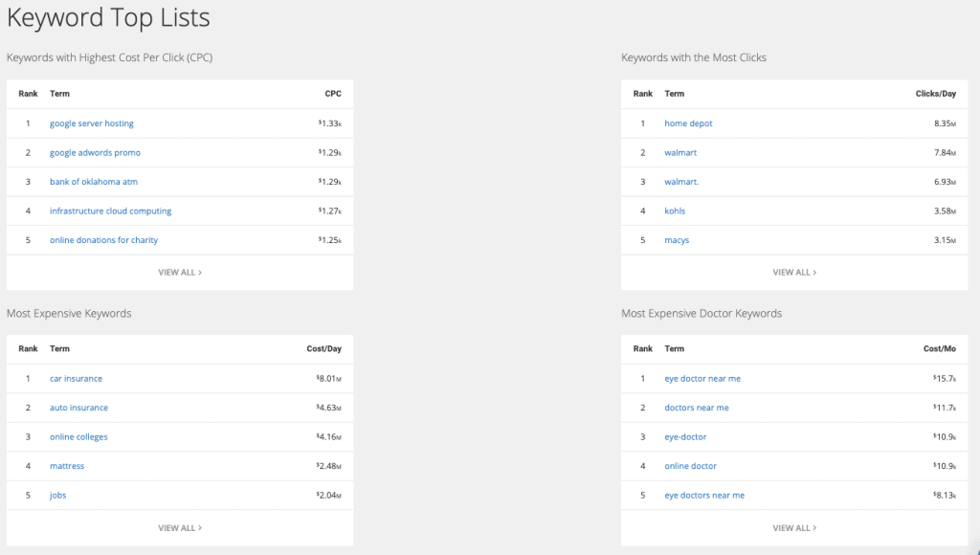Click the 'Keyword Top Lists' page heading

[108, 18]
